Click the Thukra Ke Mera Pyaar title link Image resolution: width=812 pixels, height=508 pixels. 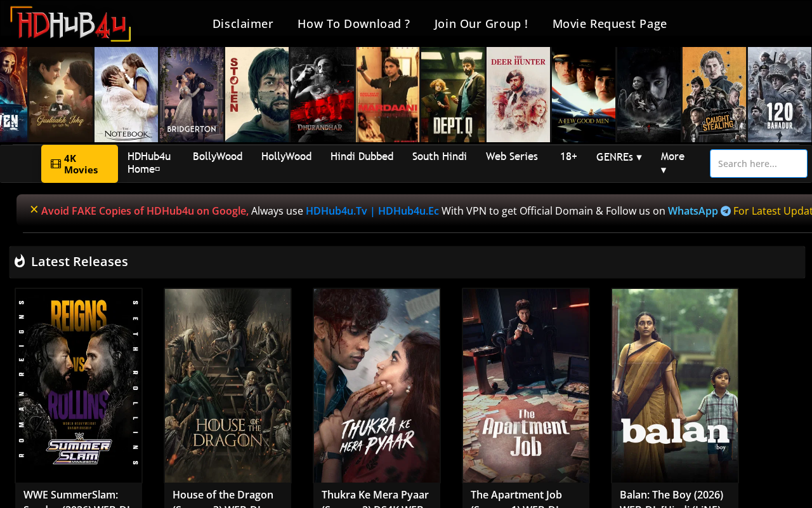coord(376,498)
